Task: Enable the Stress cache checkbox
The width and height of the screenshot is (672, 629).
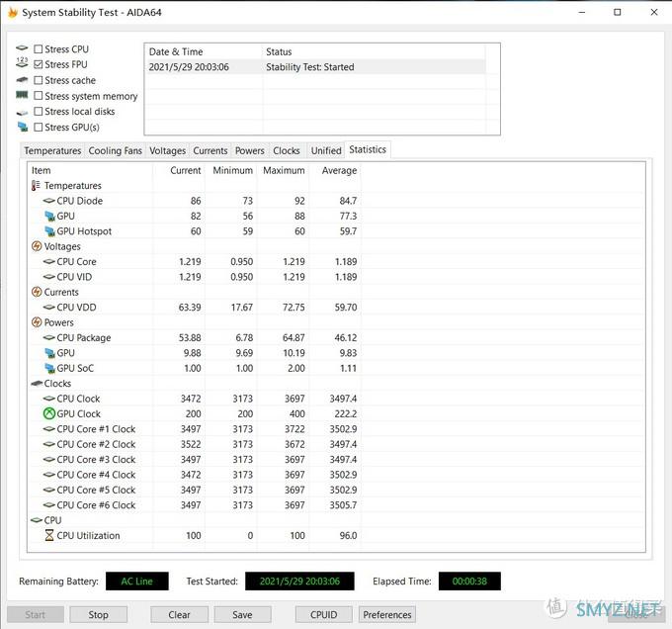Action: [x=39, y=80]
